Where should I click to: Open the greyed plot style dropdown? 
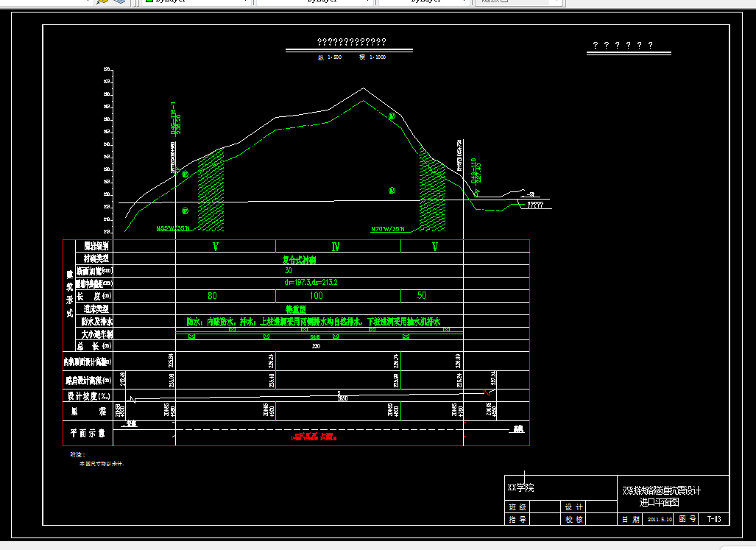(x=519, y=1)
